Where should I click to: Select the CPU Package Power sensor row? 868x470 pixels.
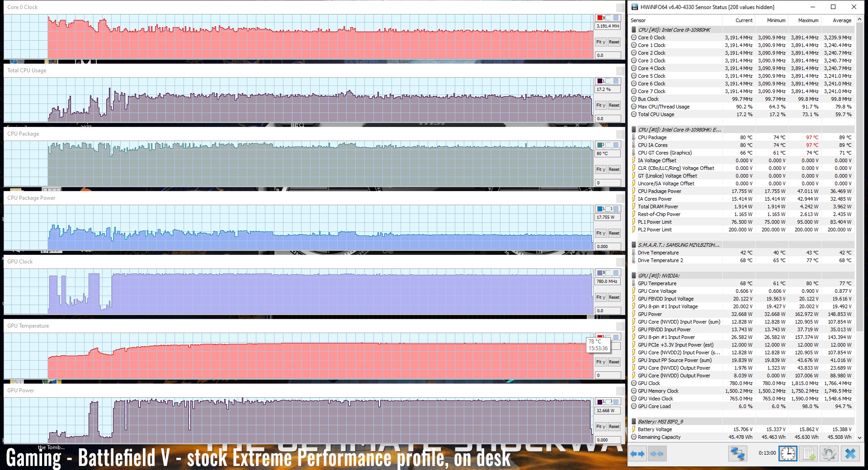659,191
